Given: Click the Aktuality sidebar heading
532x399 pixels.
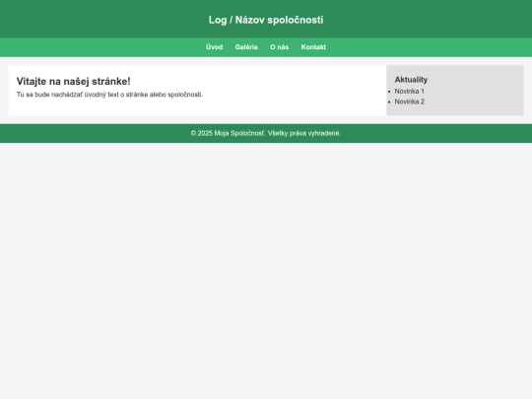Looking at the screenshot, I should click(411, 80).
